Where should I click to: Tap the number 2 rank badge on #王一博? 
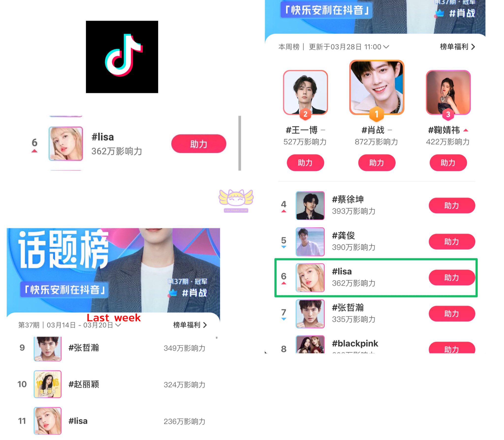tap(305, 114)
